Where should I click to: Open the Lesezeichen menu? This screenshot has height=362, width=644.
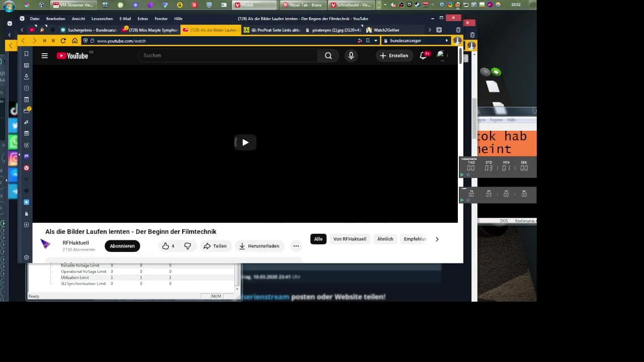coord(102,19)
